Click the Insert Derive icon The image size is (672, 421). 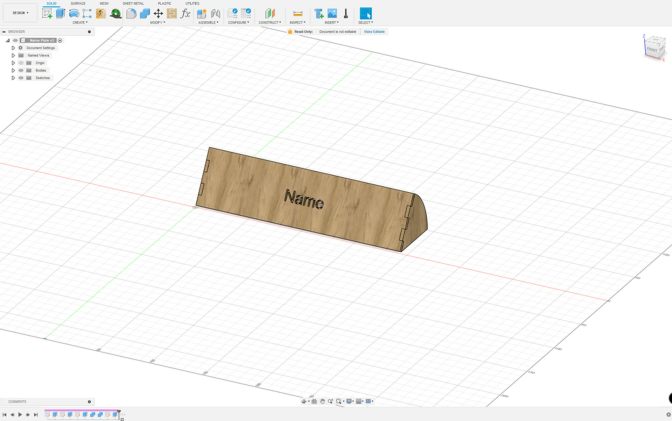(319, 13)
